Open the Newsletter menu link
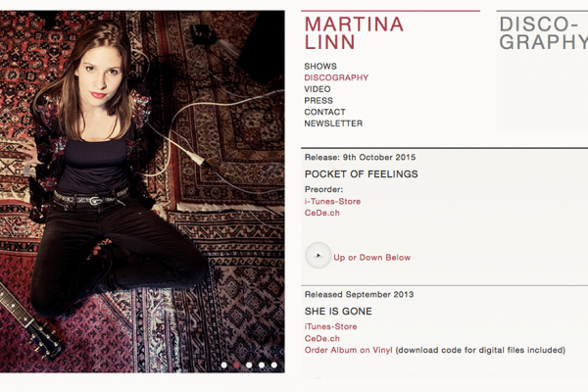Image resolution: width=588 pixels, height=392 pixels. 333,124
